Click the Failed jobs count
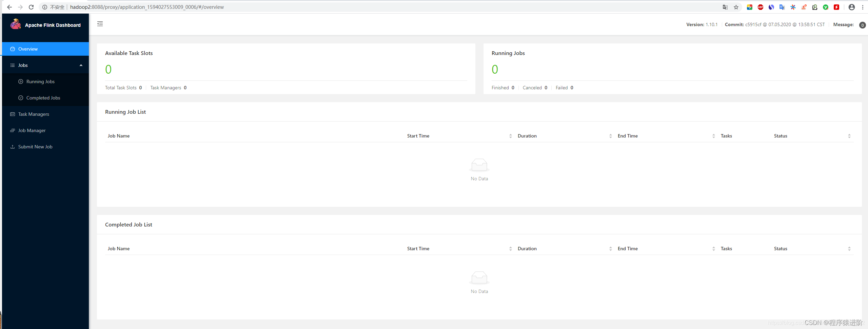The image size is (868, 329). (572, 88)
